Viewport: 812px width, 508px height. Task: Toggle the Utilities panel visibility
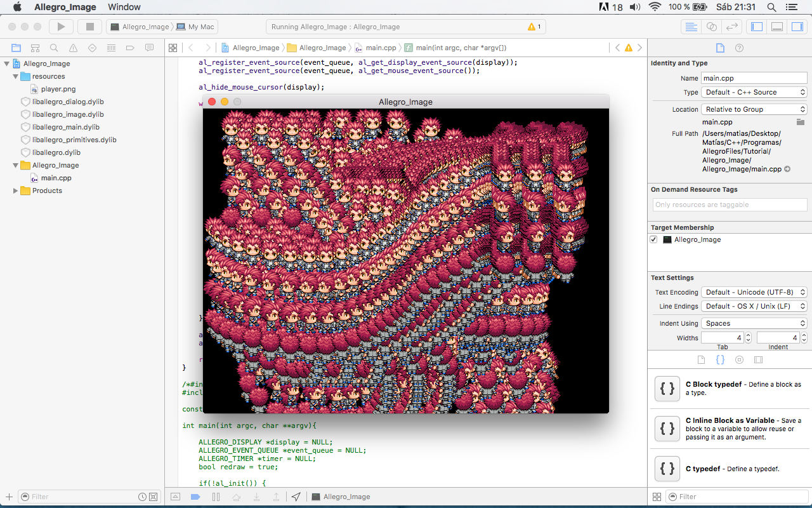tap(797, 27)
